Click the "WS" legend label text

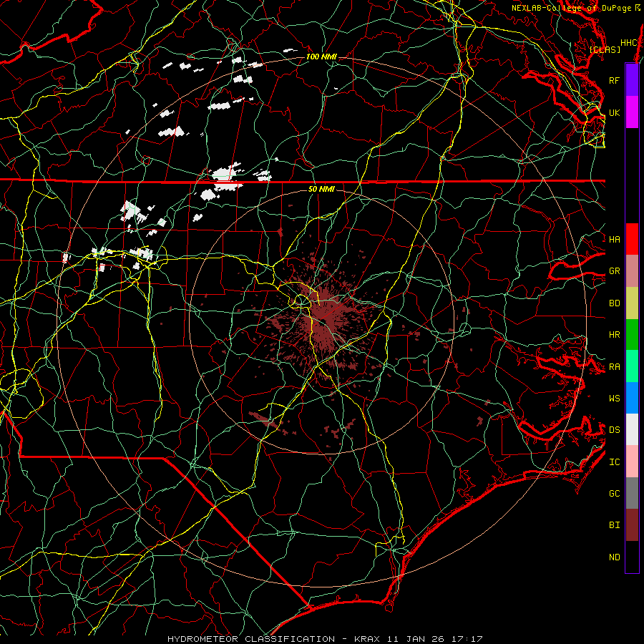pos(615,398)
